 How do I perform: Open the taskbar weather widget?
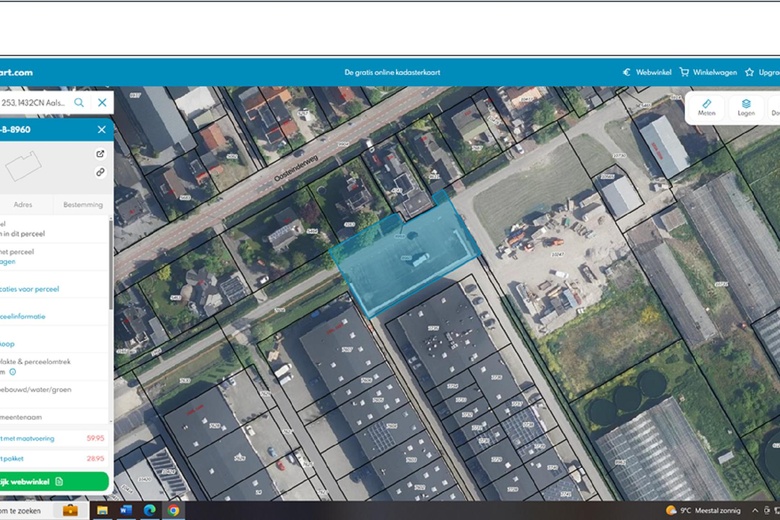[x=705, y=510]
